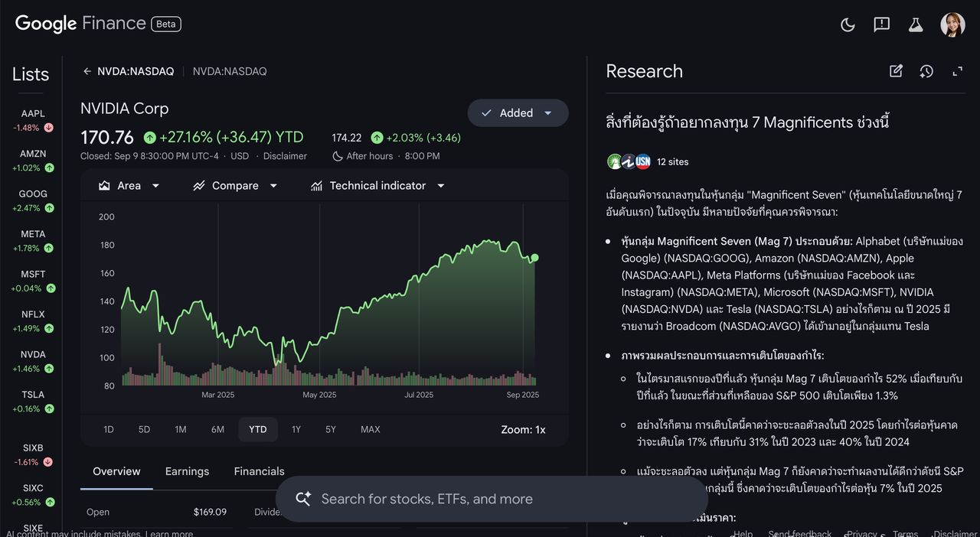Viewport: 980px width, 537px height.
Task: Start a new research note
Action: 896,71
